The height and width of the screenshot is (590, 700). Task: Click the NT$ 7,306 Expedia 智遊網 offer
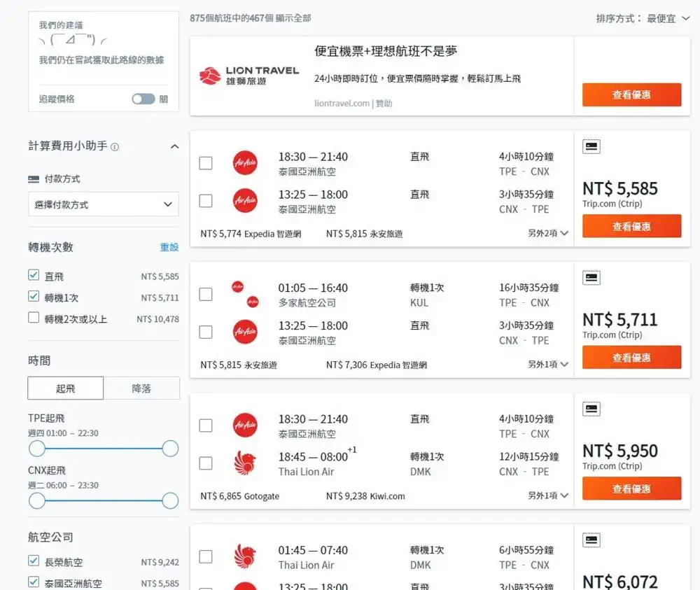(x=377, y=365)
